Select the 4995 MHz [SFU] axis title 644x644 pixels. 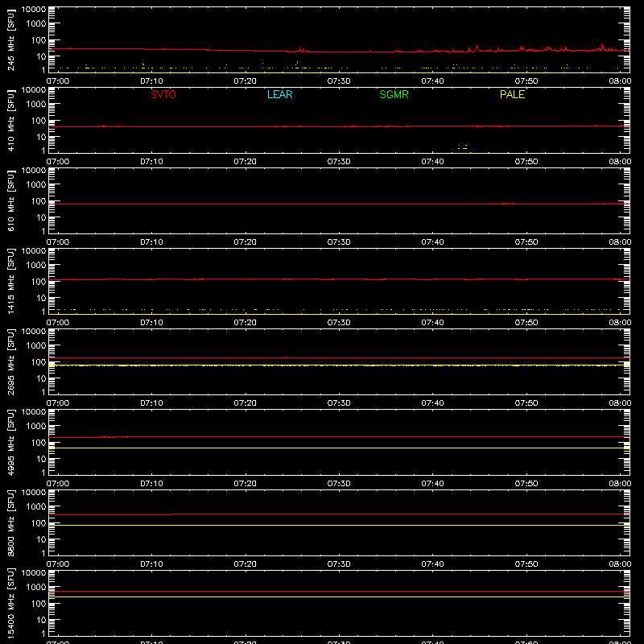tap(10, 443)
